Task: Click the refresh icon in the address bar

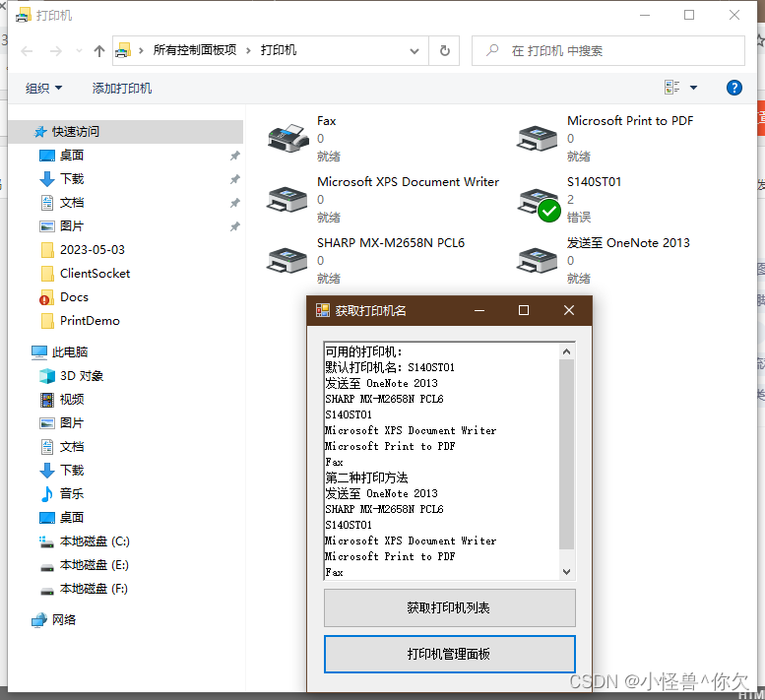Action: (444, 51)
